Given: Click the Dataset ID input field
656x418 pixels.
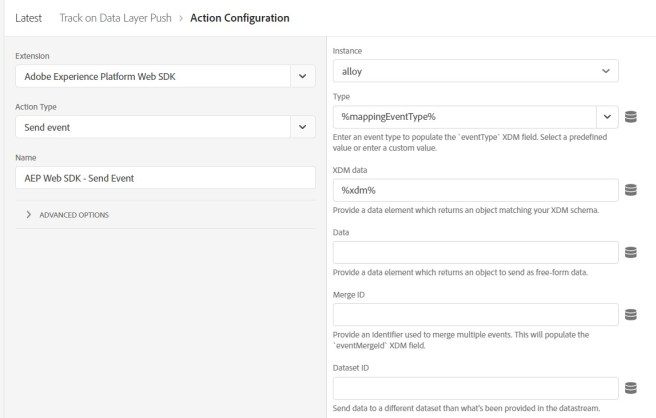Looking at the screenshot, I should [x=474, y=388].
